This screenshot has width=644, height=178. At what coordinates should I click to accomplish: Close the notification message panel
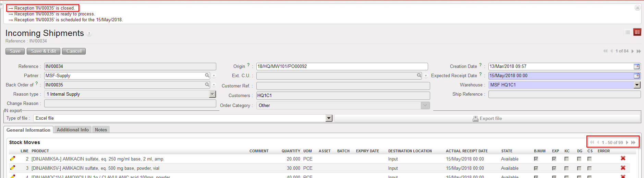637,8
